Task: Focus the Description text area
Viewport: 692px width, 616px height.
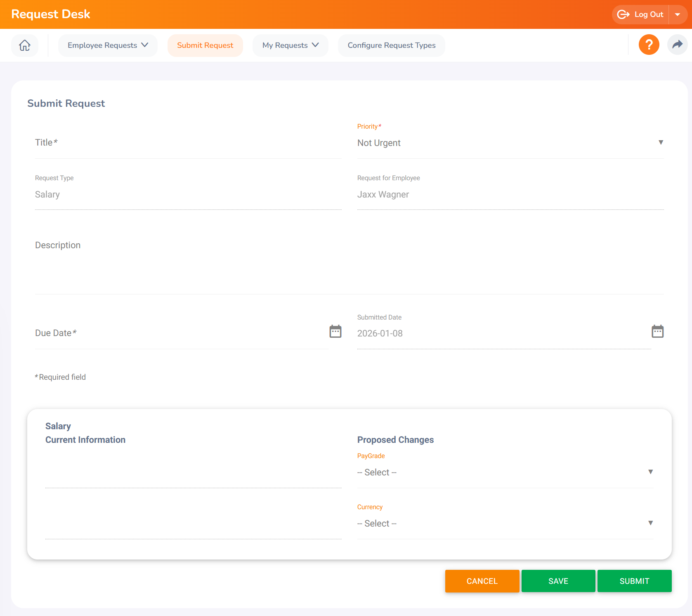Action: click(349, 264)
